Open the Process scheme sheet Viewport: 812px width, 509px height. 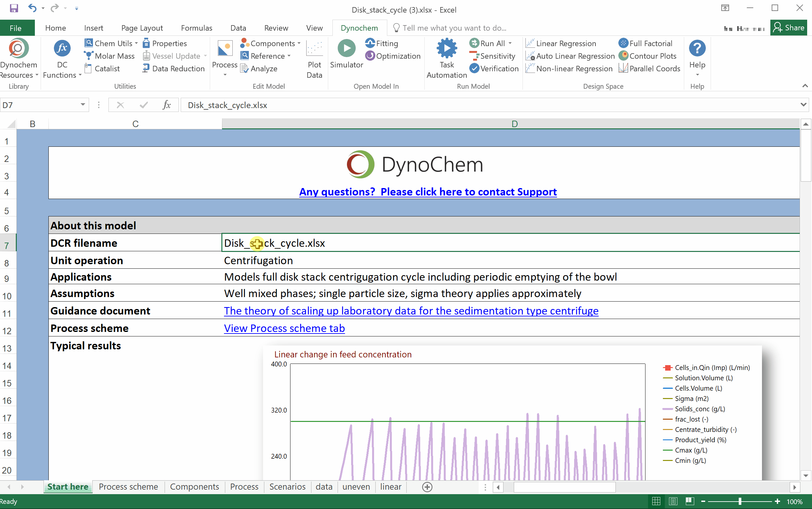[128, 487]
